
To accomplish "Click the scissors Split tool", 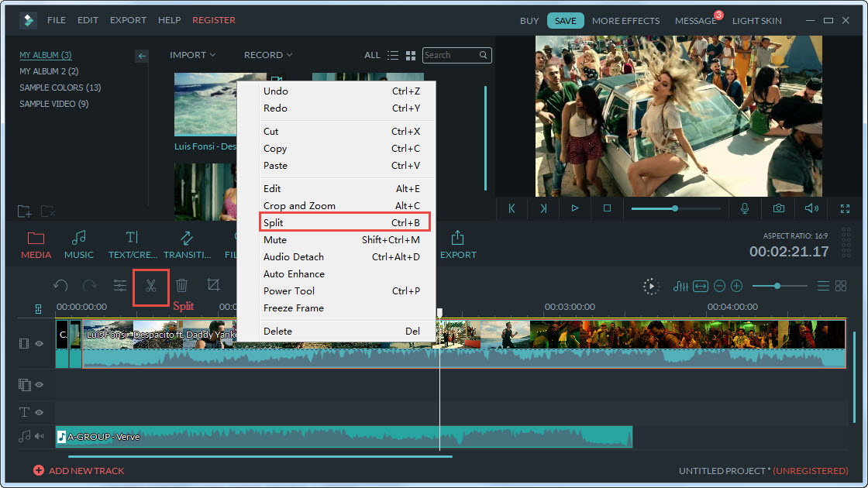I will click(150, 286).
